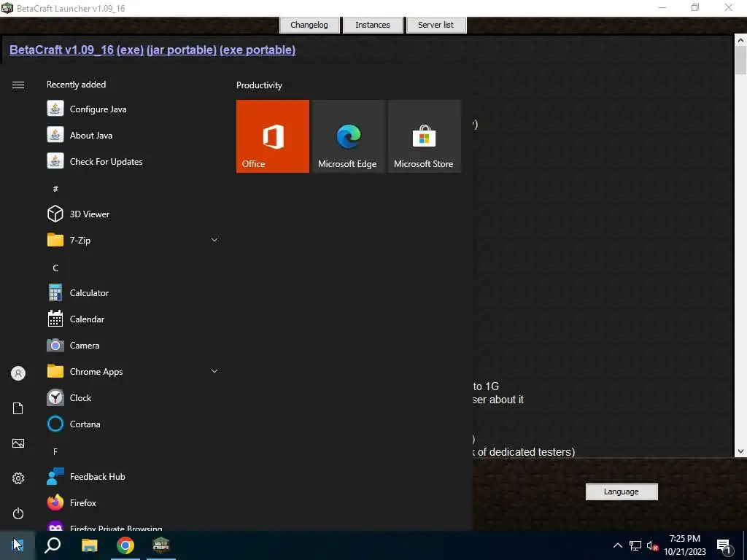The width and height of the screenshot is (747, 560).
Task: Switch to BetaCraft from the taskbar
Action: click(x=161, y=545)
